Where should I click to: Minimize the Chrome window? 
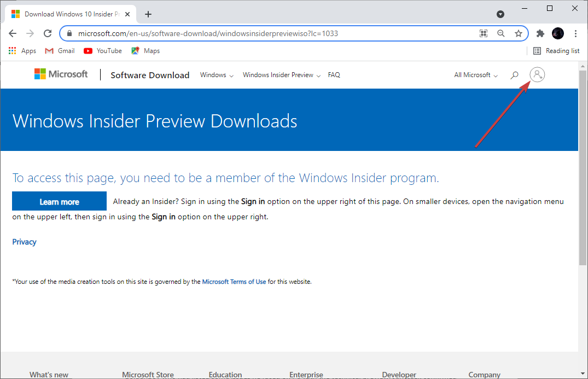click(x=525, y=8)
